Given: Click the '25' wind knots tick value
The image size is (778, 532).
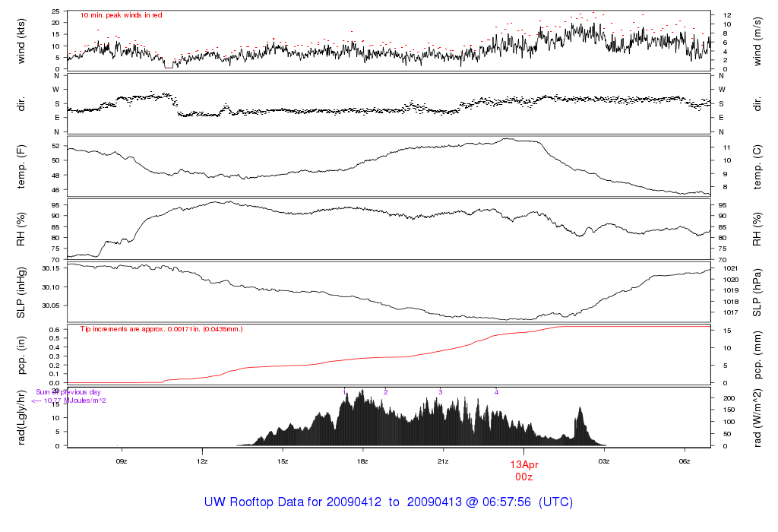Looking at the screenshot, I should pyautogui.click(x=56, y=11).
